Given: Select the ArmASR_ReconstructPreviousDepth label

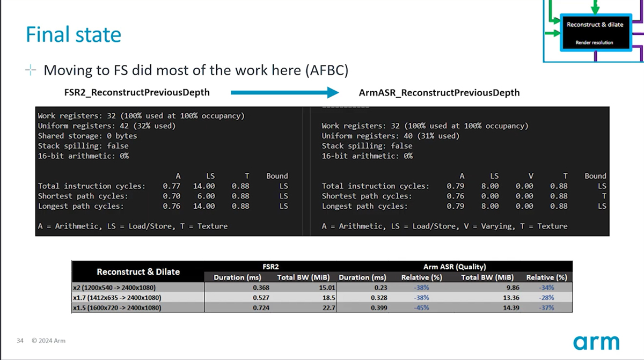Looking at the screenshot, I should click(x=439, y=92).
